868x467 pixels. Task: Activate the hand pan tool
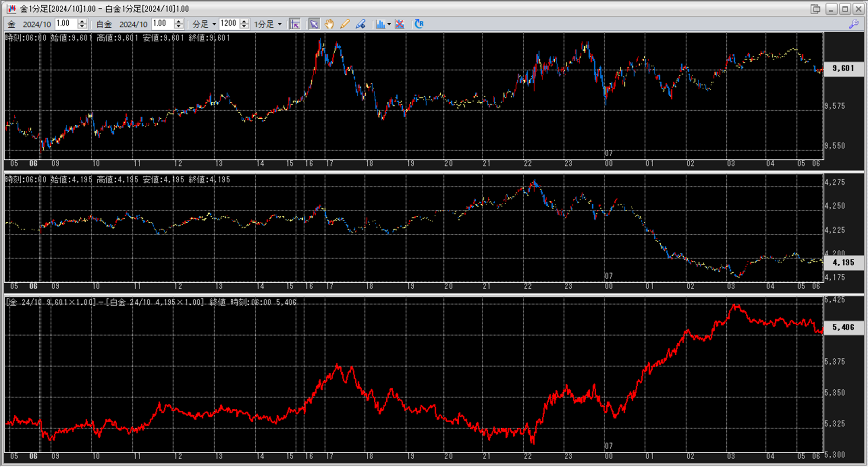point(329,24)
